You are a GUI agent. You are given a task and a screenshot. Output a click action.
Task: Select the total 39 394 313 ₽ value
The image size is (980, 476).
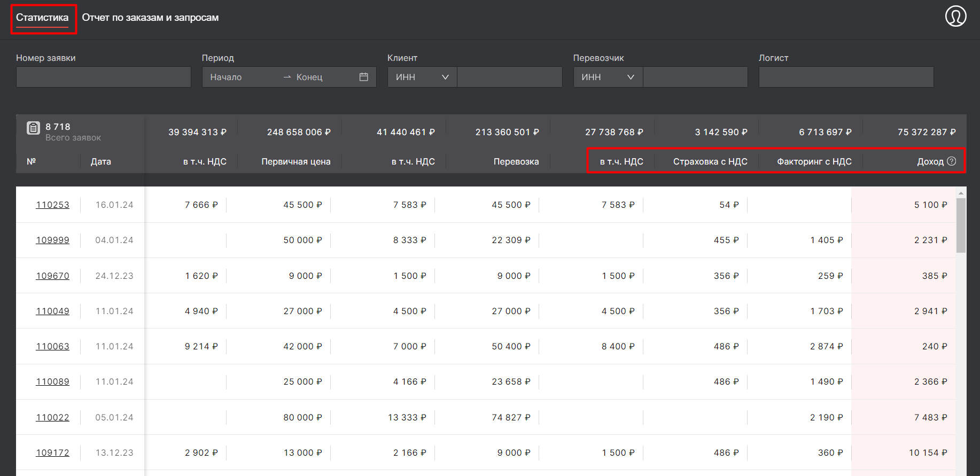[197, 132]
